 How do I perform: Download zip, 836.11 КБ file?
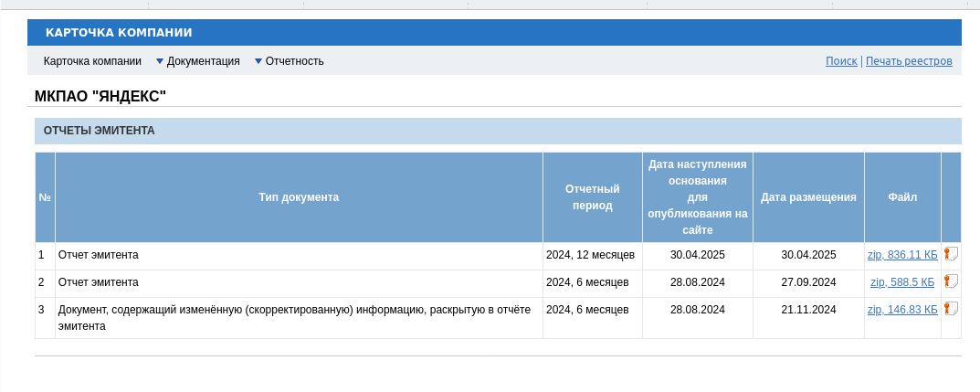click(x=902, y=254)
